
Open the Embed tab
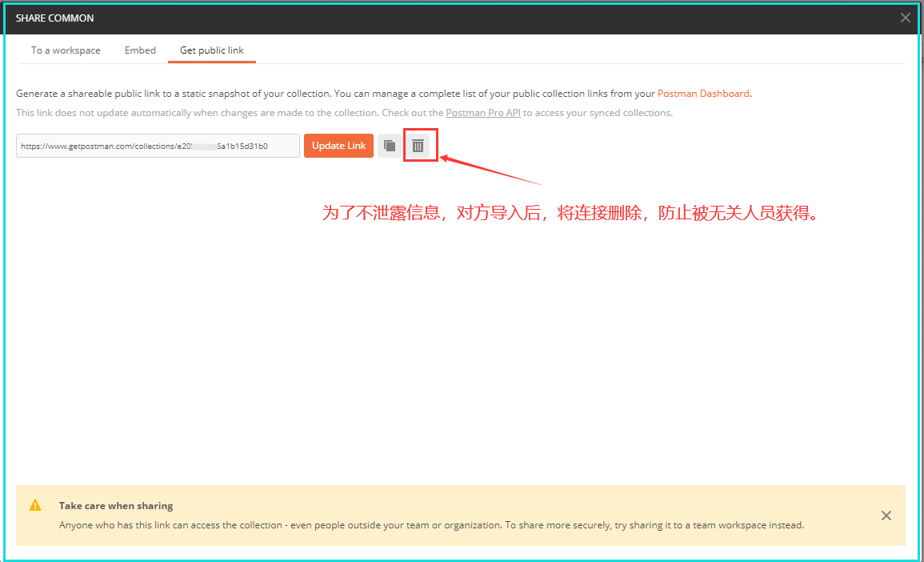tap(140, 50)
